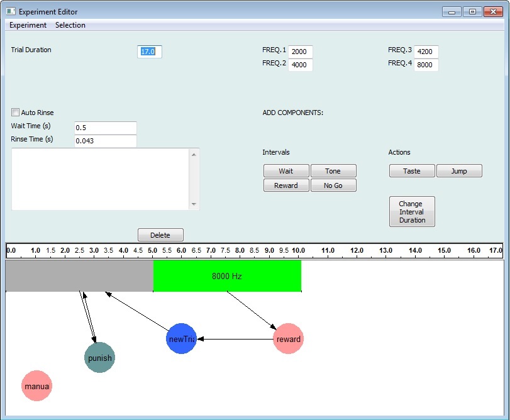Click Change Interval Duration button
Viewport: 510px width, 420px height.
412,212
